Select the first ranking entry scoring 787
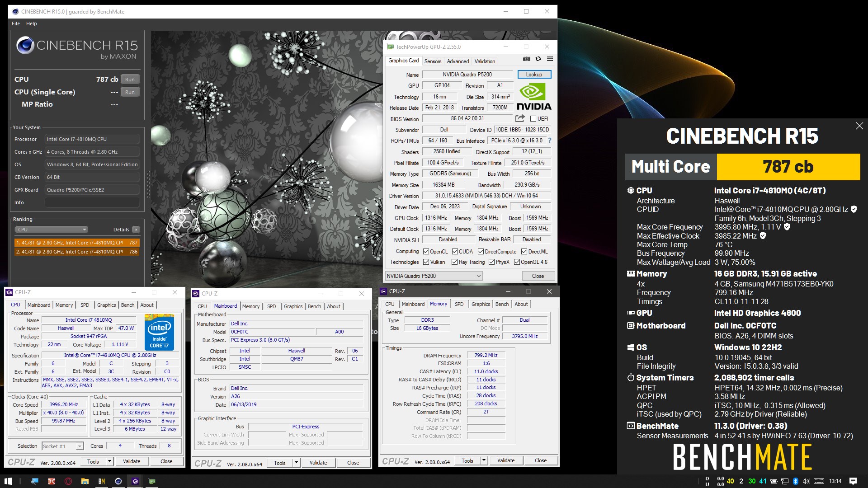868x488 pixels. tap(77, 243)
